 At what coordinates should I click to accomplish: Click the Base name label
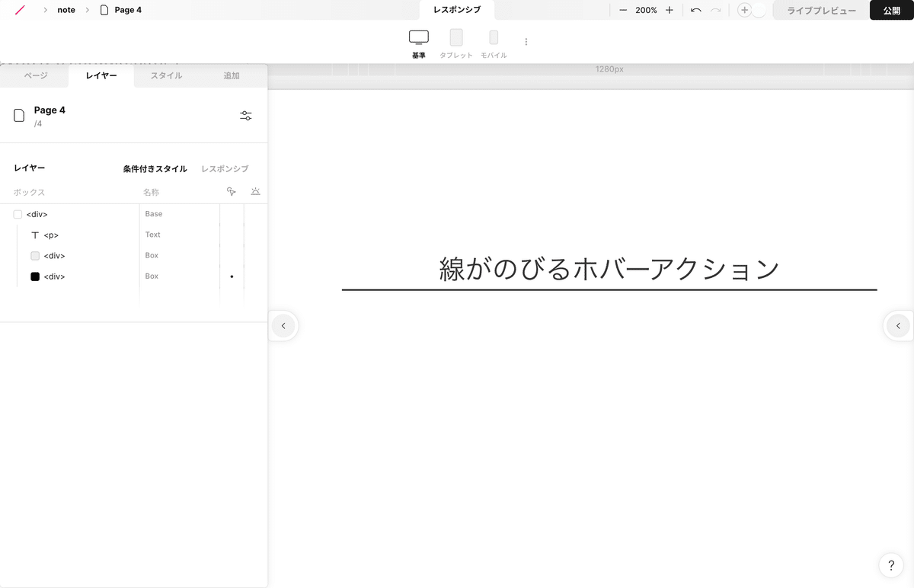154,214
